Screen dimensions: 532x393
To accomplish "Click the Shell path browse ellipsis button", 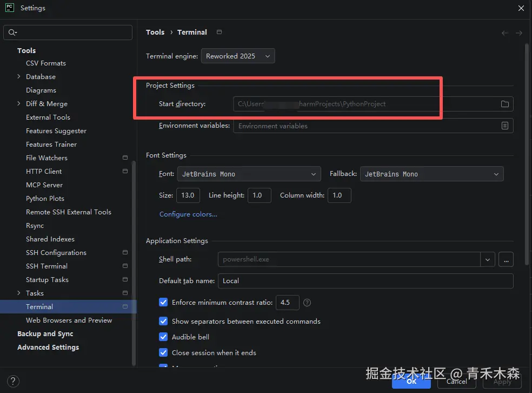I will click(x=506, y=259).
